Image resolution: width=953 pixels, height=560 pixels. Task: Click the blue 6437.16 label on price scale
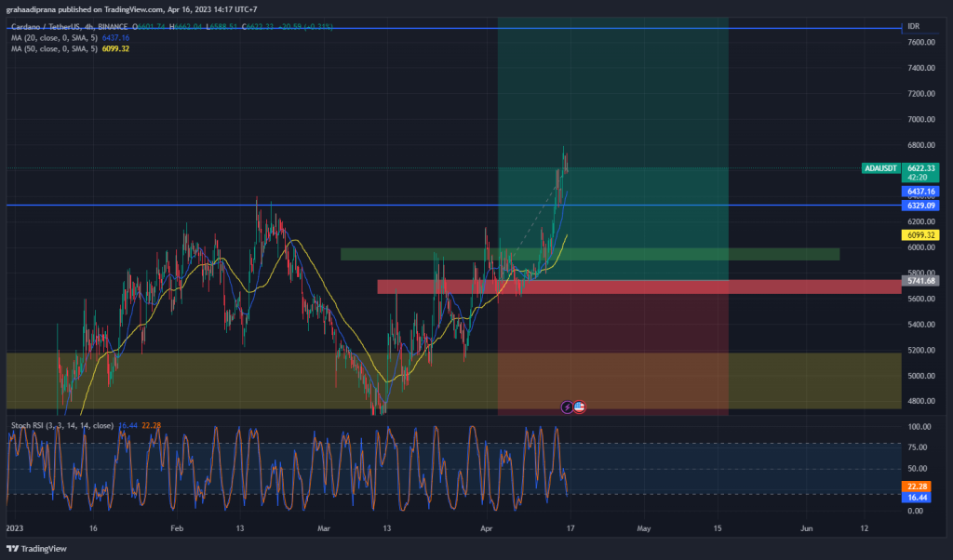(920, 192)
